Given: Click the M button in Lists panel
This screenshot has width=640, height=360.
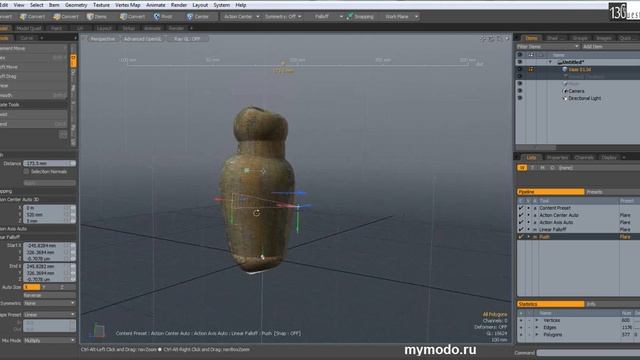Looking at the screenshot, I should 542,168.
